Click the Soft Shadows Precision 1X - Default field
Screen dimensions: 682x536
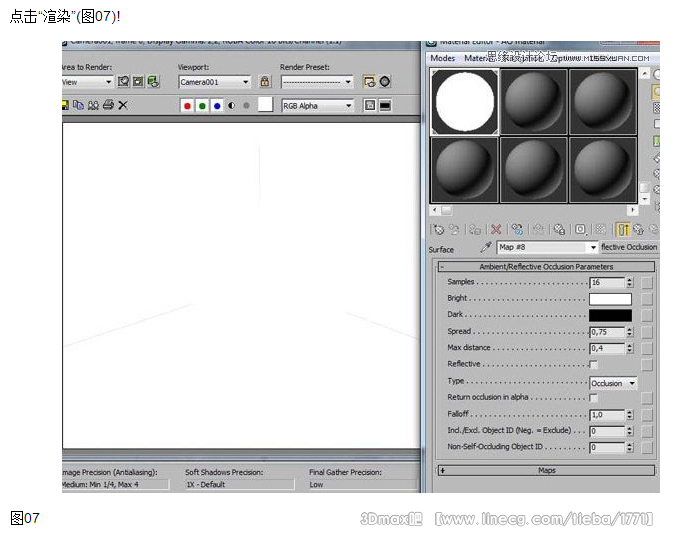[239, 484]
